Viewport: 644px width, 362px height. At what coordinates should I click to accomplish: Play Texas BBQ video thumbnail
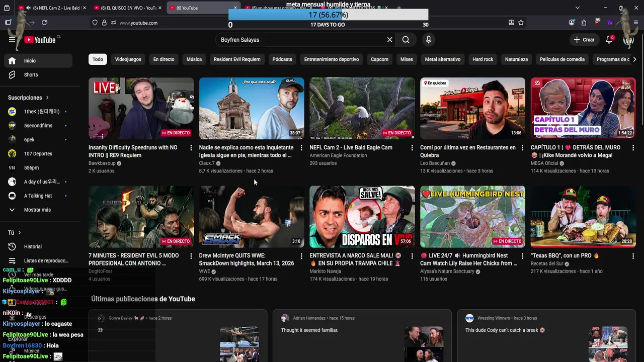583,217
